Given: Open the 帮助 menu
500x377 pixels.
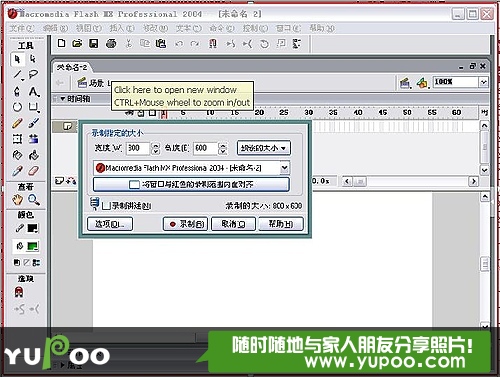Looking at the screenshot, I should click(x=321, y=28).
